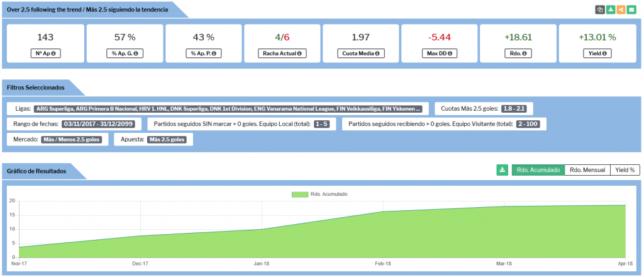This screenshot has height=277, width=644.
Task: Click the orange share icon
Action: 621,9
